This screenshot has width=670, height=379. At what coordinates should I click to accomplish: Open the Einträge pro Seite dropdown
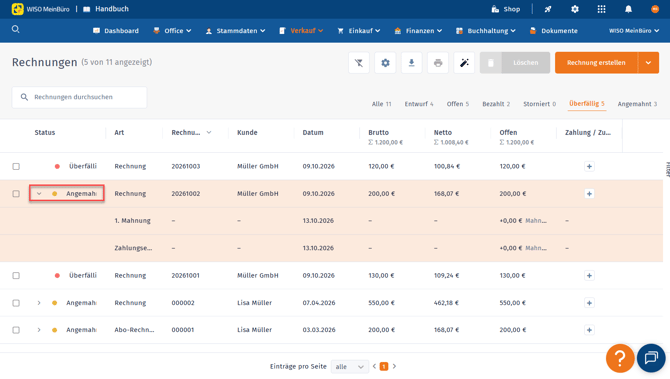pos(350,367)
